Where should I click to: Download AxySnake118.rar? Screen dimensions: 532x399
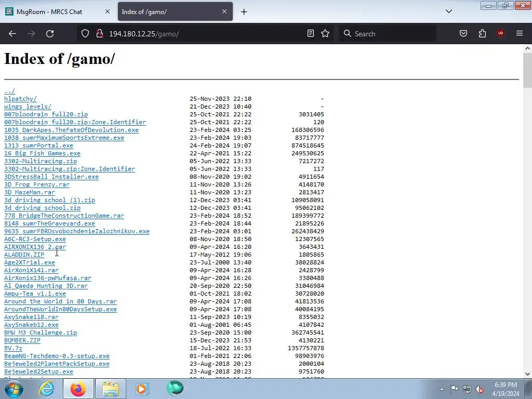(31, 317)
